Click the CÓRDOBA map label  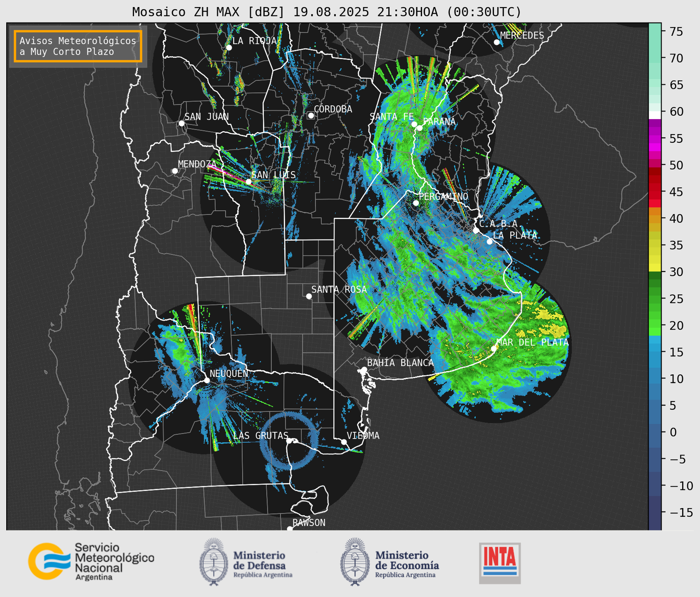pyautogui.click(x=333, y=109)
